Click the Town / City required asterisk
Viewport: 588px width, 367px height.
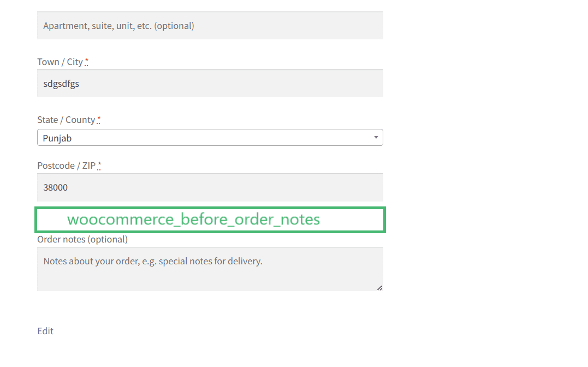[87, 62]
